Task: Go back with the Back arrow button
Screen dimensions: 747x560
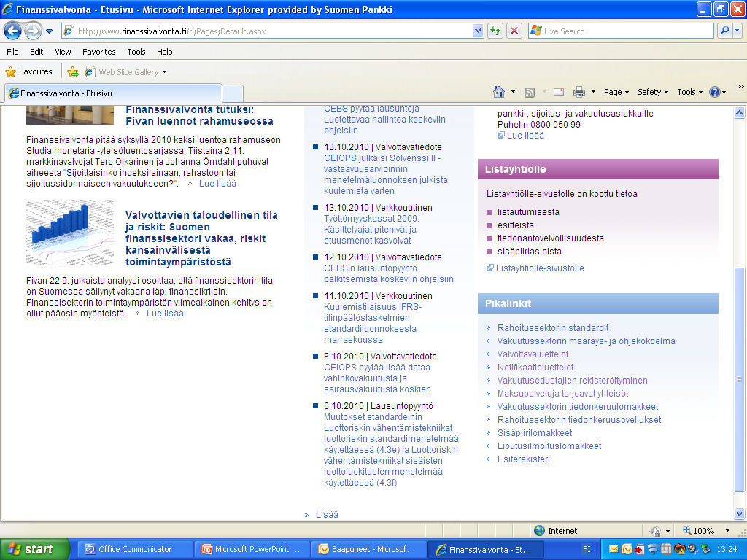Action: (13, 31)
